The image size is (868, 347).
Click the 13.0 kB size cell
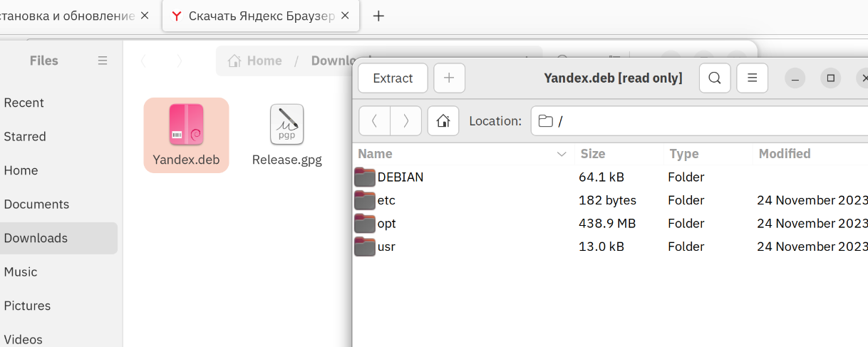pos(602,247)
